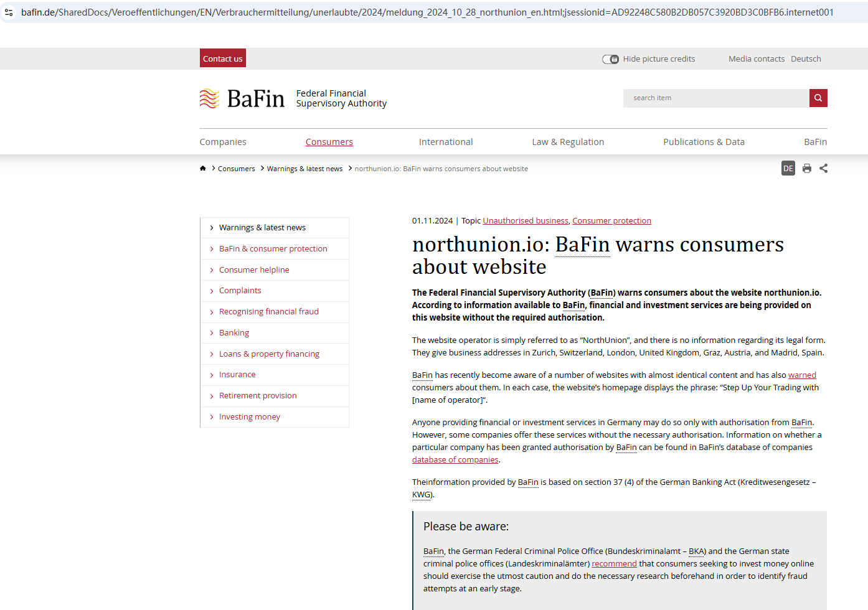Click the BaFin logo
This screenshot has height=610, width=868.
pos(242,98)
